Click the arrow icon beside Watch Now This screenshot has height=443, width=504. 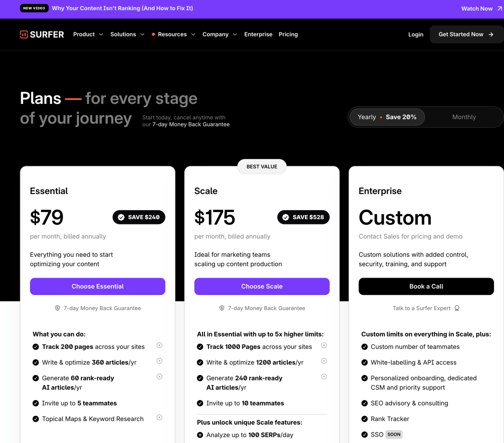click(x=500, y=9)
